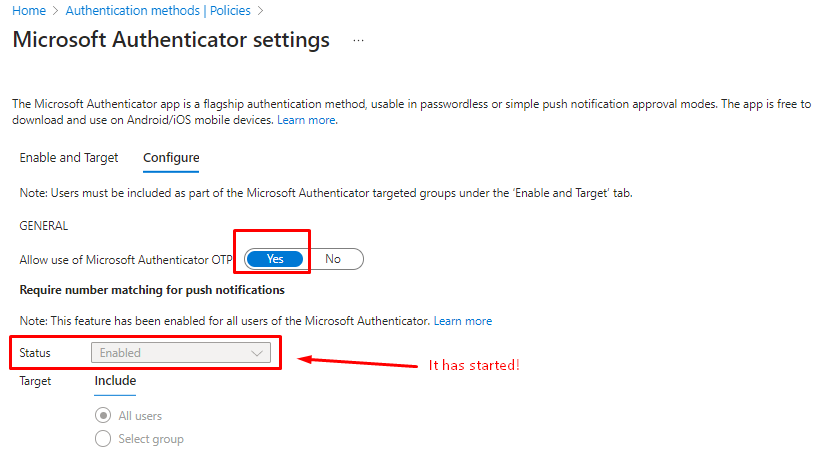
Task: Set Authenticator OTP toggle to No
Action: click(x=333, y=259)
